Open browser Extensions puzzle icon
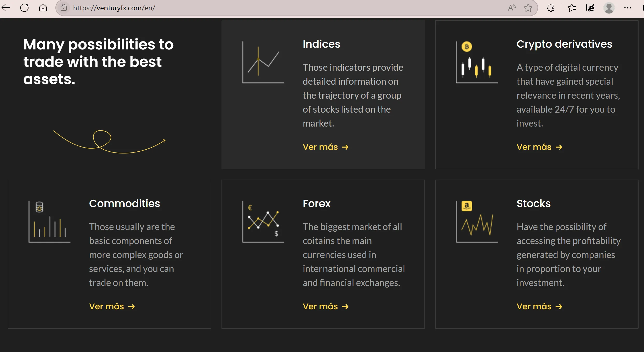This screenshot has width=644, height=352. [551, 8]
